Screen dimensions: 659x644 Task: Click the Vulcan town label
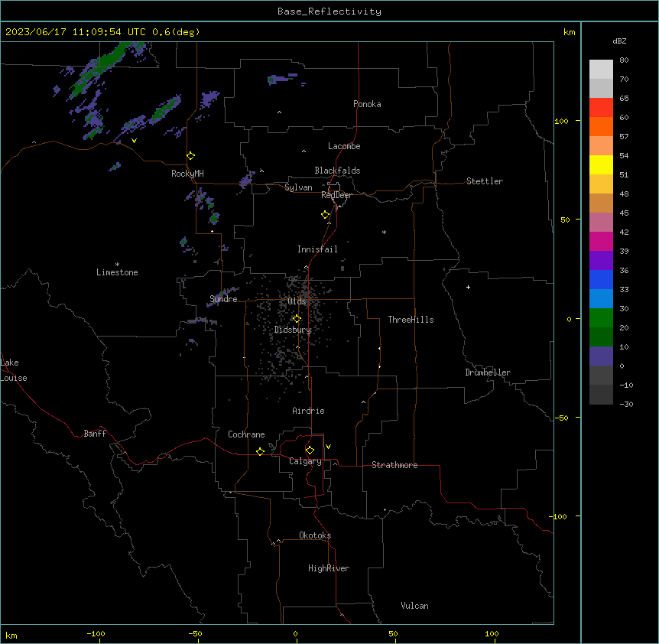tap(415, 606)
